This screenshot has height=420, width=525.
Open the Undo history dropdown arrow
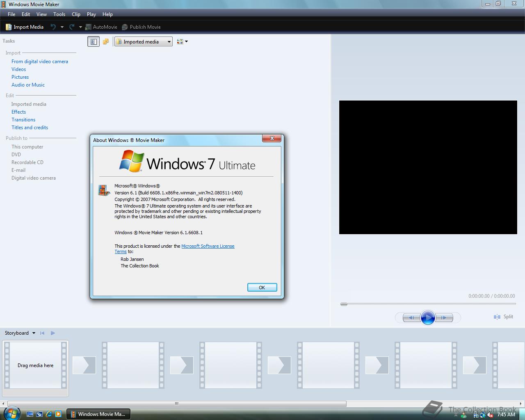click(x=62, y=27)
